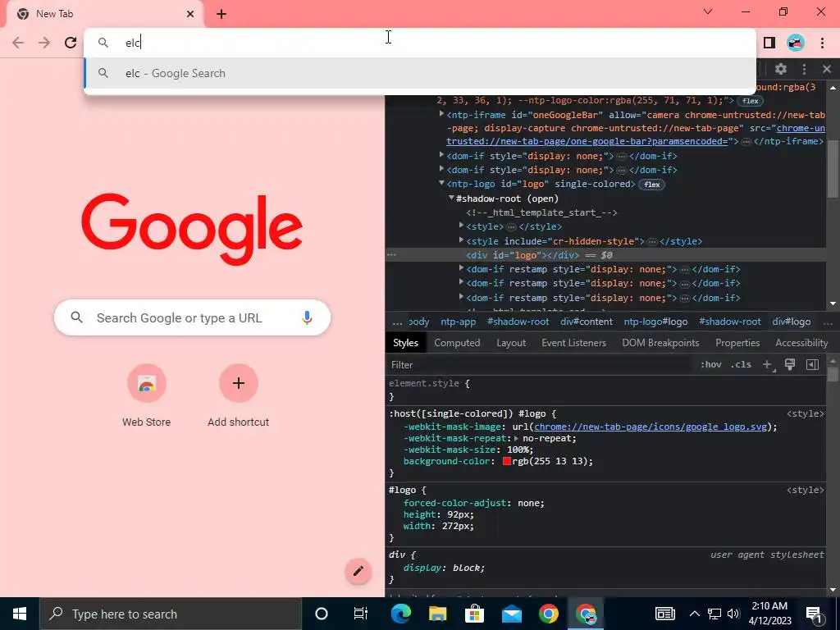Select div#content in the breadcrumb bar
The width and height of the screenshot is (840, 630).
pos(587,322)
